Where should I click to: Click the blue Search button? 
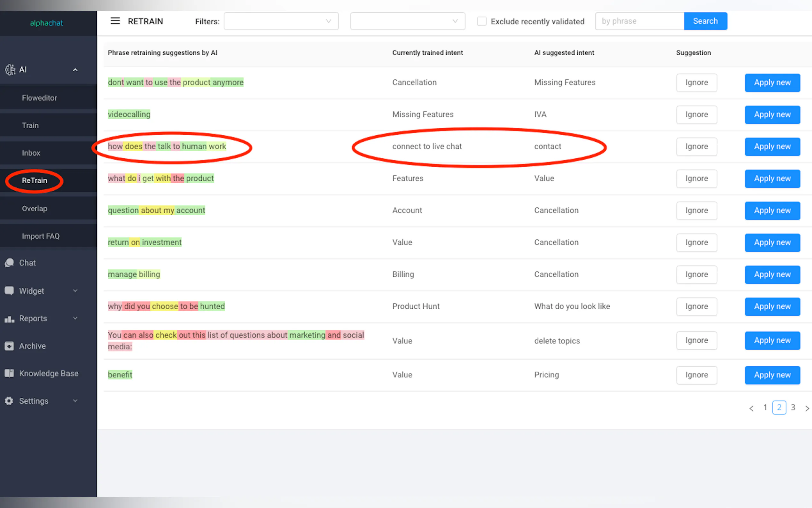tap(705, 21)
